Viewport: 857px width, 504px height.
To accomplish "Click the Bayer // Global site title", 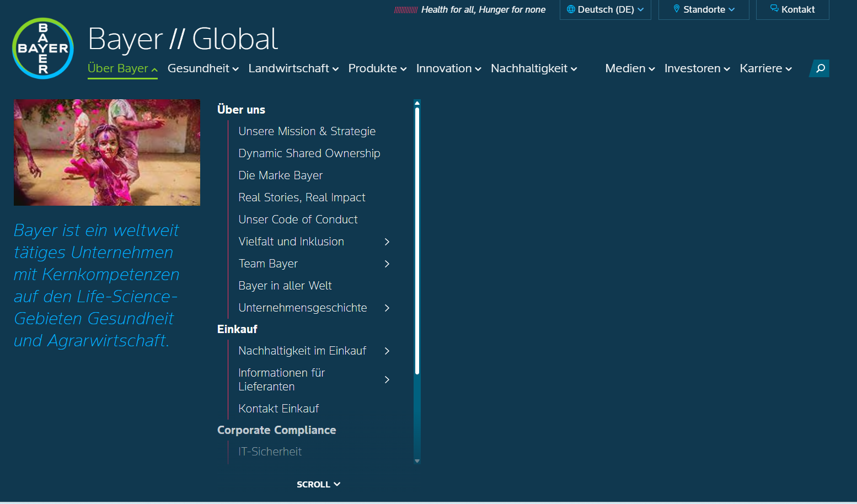I will pyautogui.click(x=183, y=39).
